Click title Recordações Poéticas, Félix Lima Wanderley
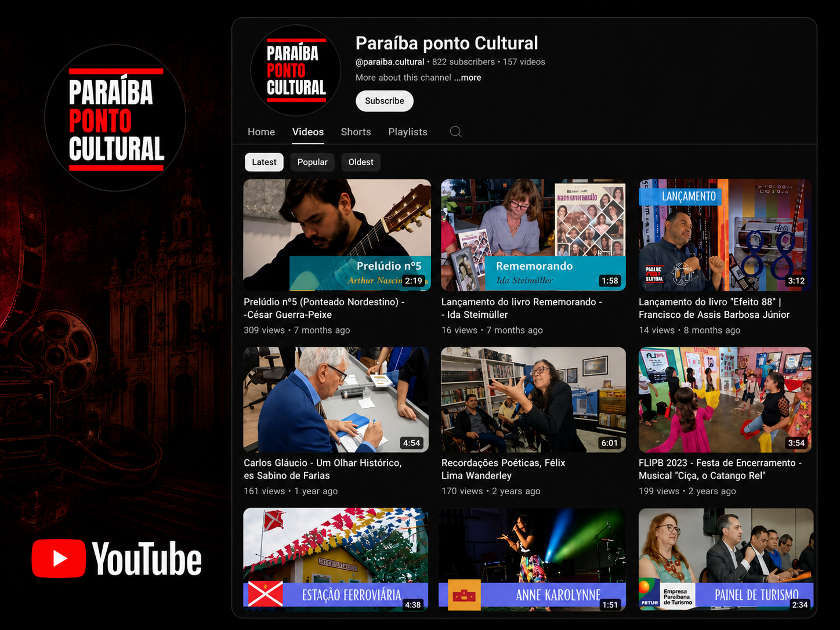Viewport: 840px width, 630px height. [x=503, y=469]
